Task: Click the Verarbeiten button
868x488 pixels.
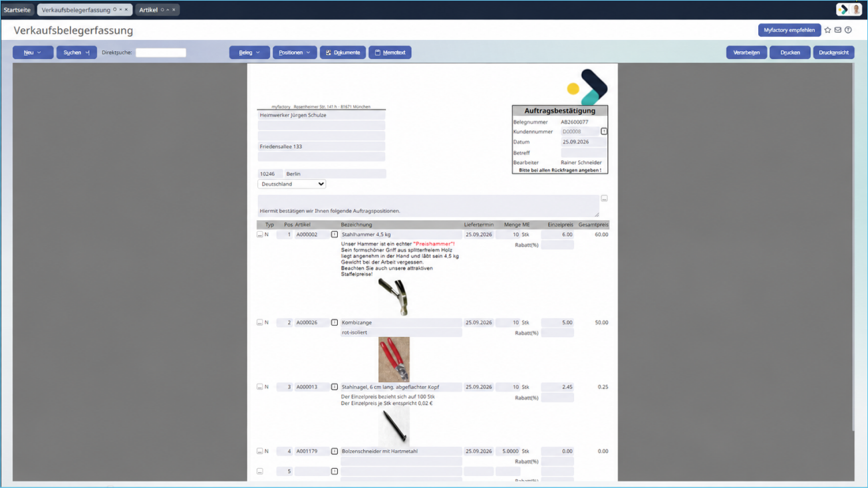Action: (746, 53)
